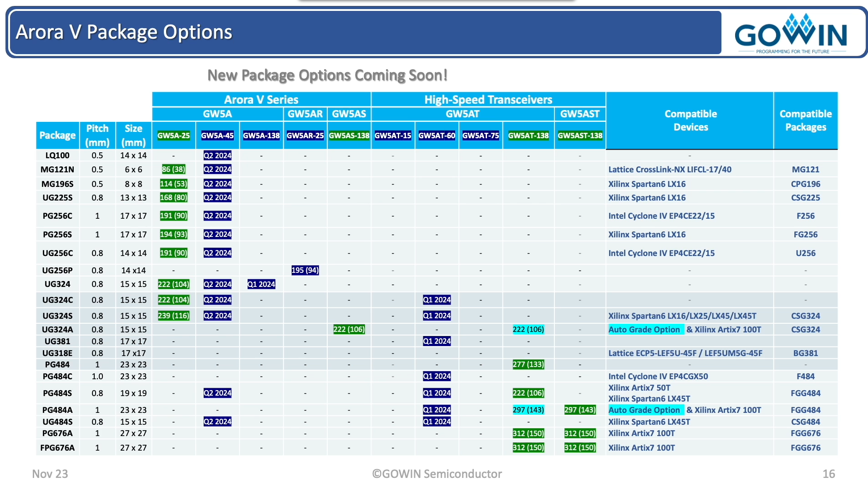Select the GW5AT-15 device header

tap(393, 136)
